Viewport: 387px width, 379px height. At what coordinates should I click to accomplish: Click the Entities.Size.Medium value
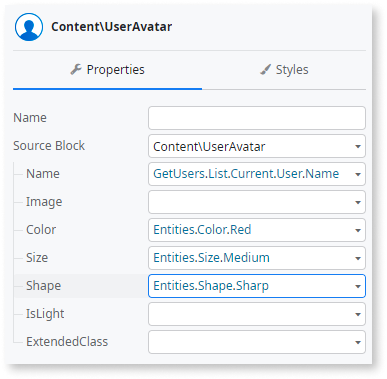[211, 258]
